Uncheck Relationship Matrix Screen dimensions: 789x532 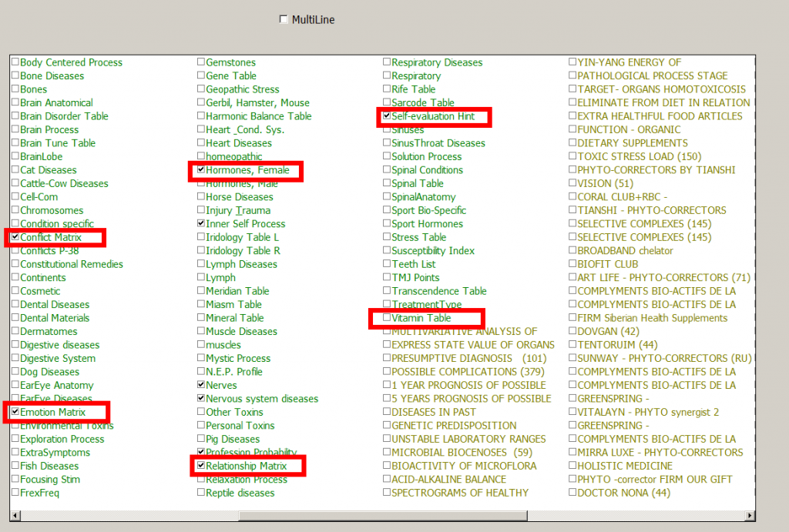click(x=201, y=466)
